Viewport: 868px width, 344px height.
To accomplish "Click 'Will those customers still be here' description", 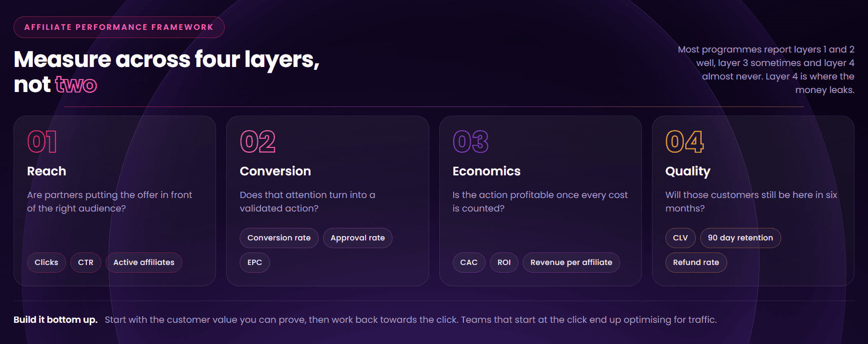I will coord(751,201).
